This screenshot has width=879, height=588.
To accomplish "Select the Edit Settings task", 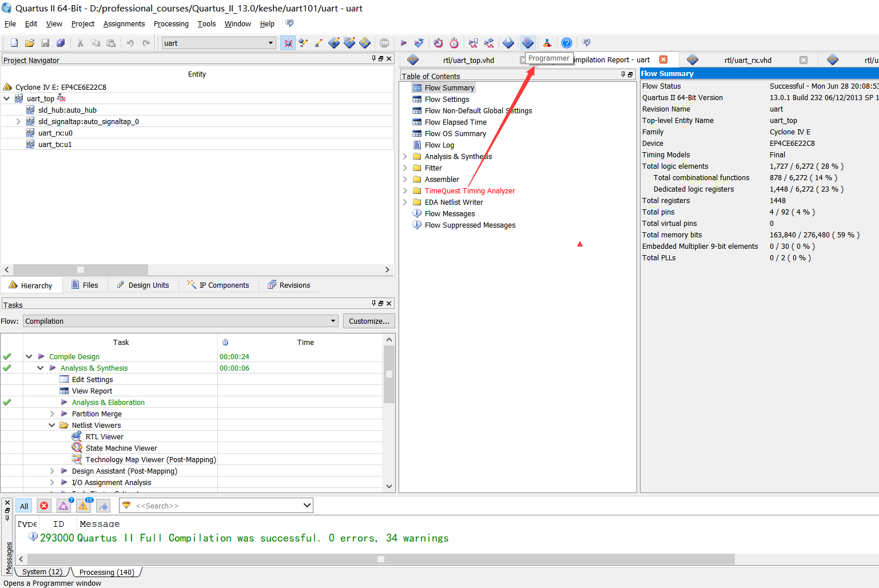I will tap(92, 379).
